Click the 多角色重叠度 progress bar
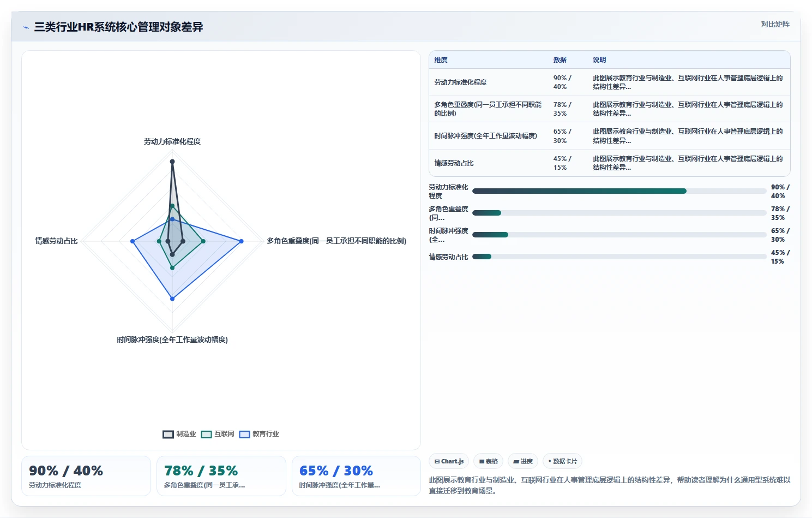This screenshot has width=812, height=518. tap(619, 213)
